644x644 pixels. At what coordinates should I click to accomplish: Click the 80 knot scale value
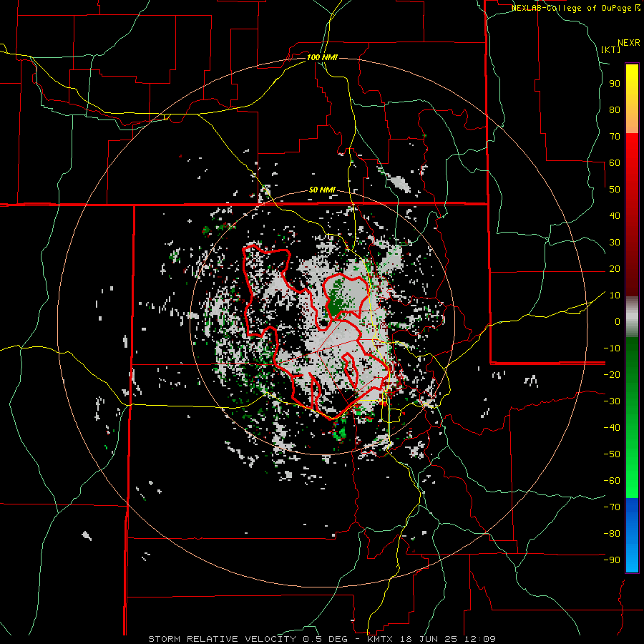pyautogui.click(x=615, y=109)
